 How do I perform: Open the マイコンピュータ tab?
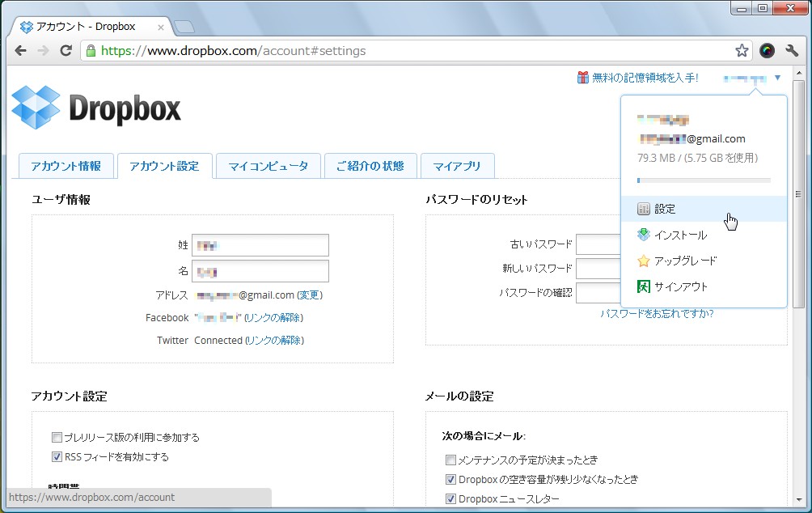click(x=269, y=166)
